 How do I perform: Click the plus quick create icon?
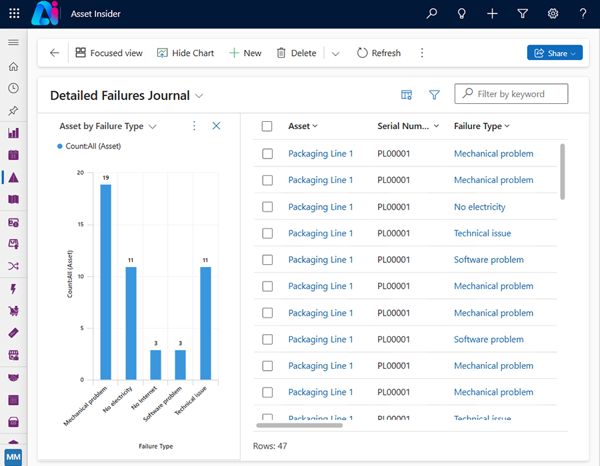[x=492, y=14]
